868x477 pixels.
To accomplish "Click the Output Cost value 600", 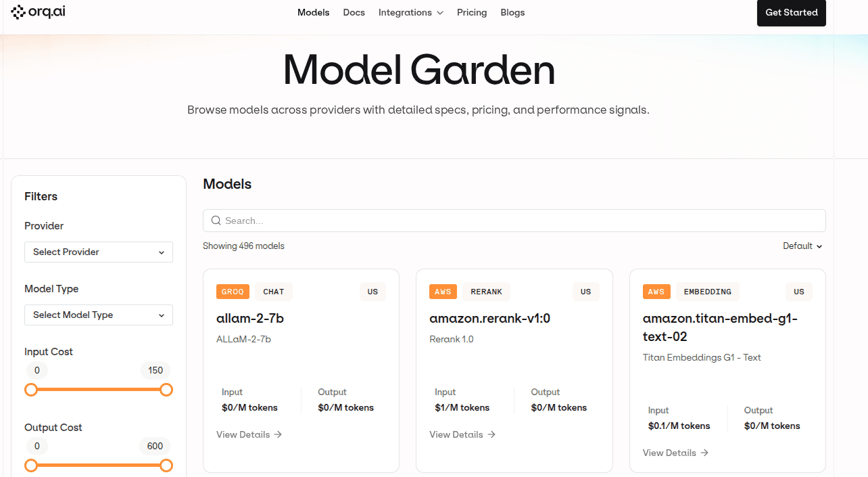I will [155, 446].
